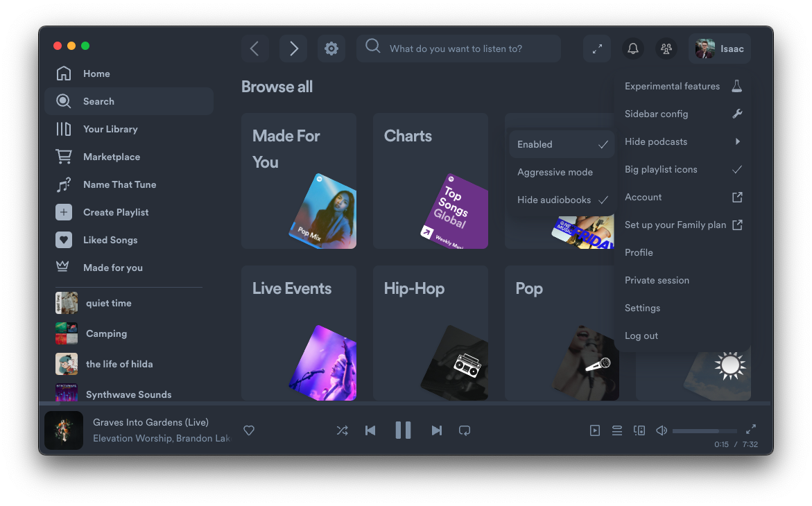The image size is (812, 506).
Task: Open the Now Playing view icon
Action: click(x=595, y=430)
